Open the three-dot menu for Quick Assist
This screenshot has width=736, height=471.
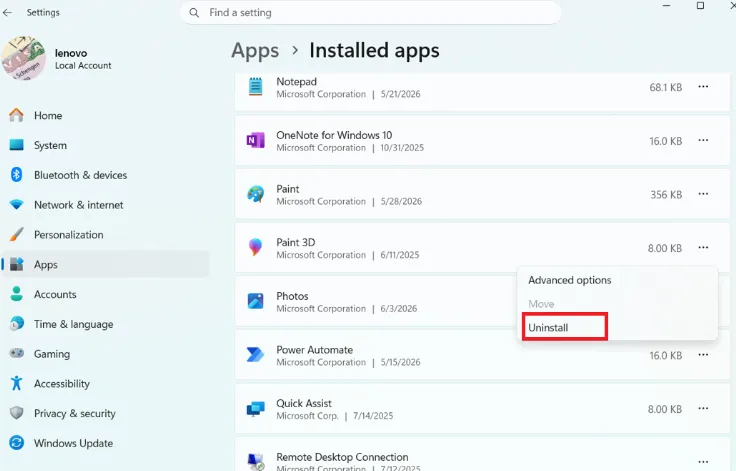click(x=703, y=409)
